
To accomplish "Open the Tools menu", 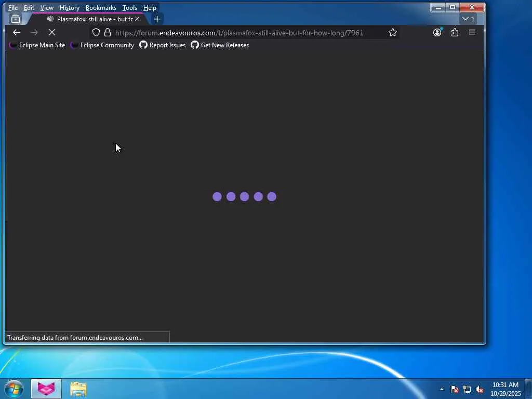I will click(129, 7).
